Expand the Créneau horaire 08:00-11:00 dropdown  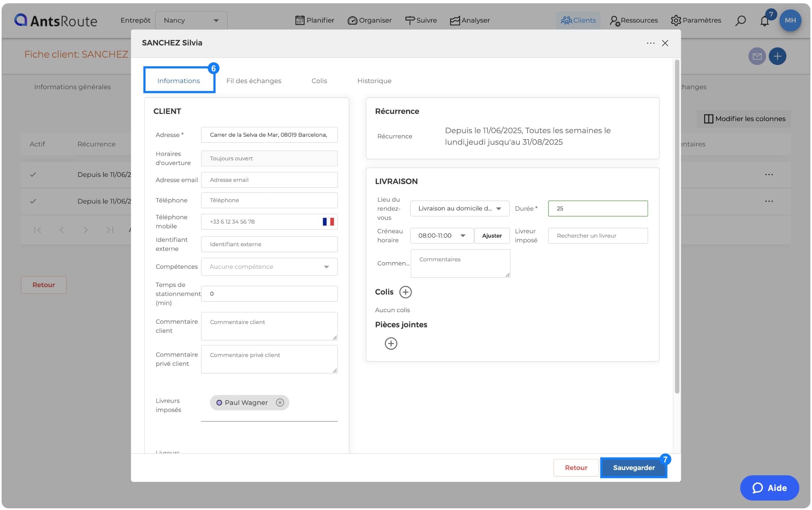pyautogui.click(x=441, y=235)
